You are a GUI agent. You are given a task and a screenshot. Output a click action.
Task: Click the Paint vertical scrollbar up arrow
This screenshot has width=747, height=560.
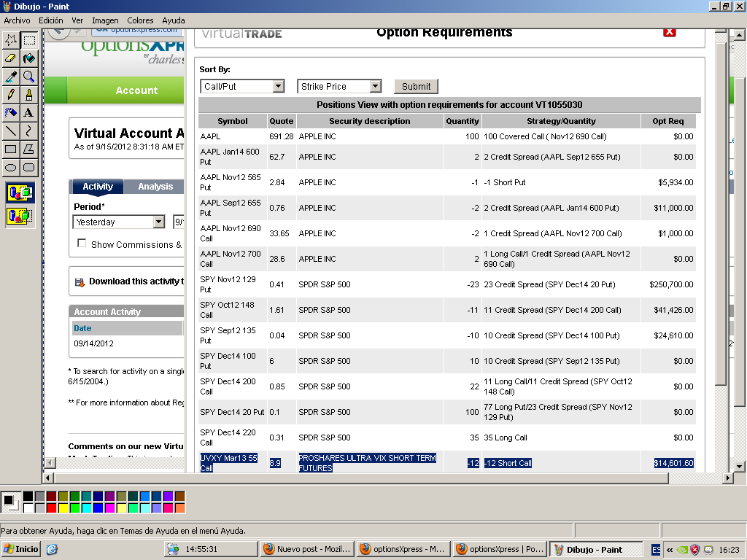click(740, 35)
